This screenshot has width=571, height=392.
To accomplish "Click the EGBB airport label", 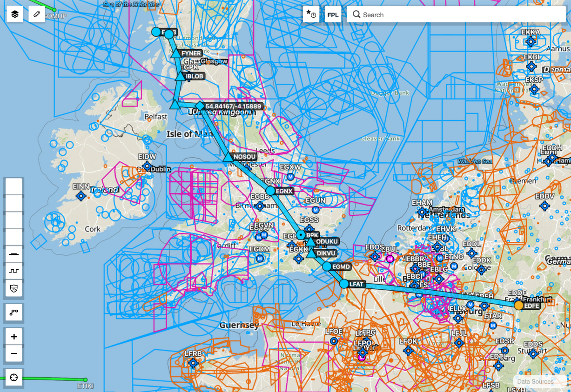I will coord(260,197).
